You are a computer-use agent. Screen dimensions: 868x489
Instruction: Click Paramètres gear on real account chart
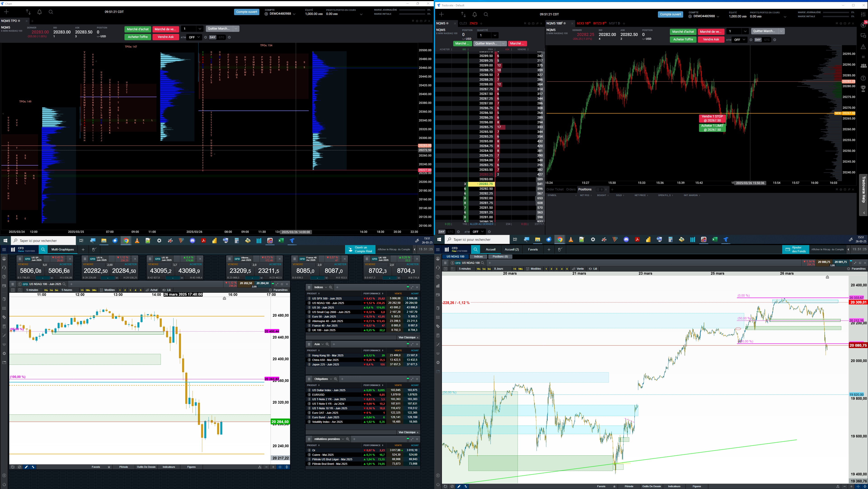click(848, 269)
